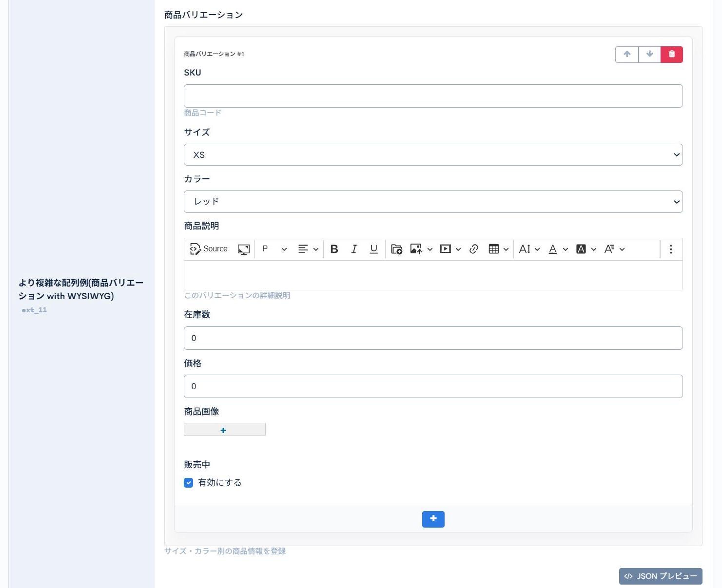Move variation #1 down
722x588 pixels.
[649, 54]
